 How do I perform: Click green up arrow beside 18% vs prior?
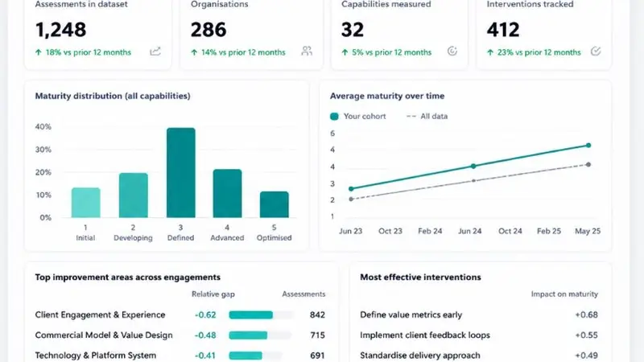click(x=38, y=52)
